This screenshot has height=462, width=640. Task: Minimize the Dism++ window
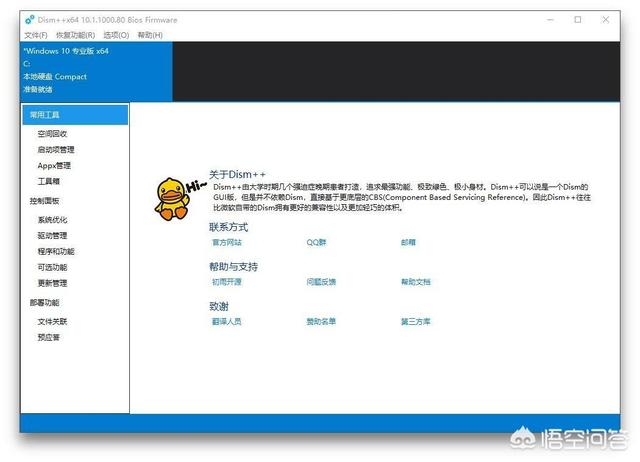(551, 20)
